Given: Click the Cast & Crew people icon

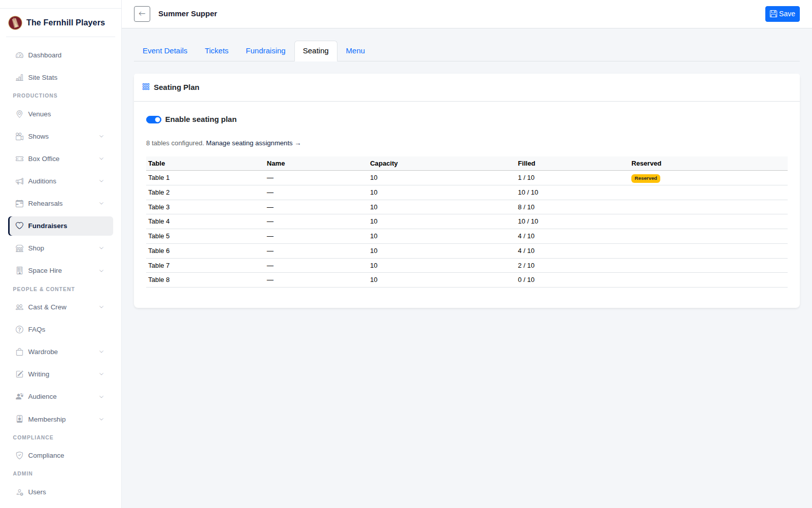Looking at the screenshot, I should [19, 307].
